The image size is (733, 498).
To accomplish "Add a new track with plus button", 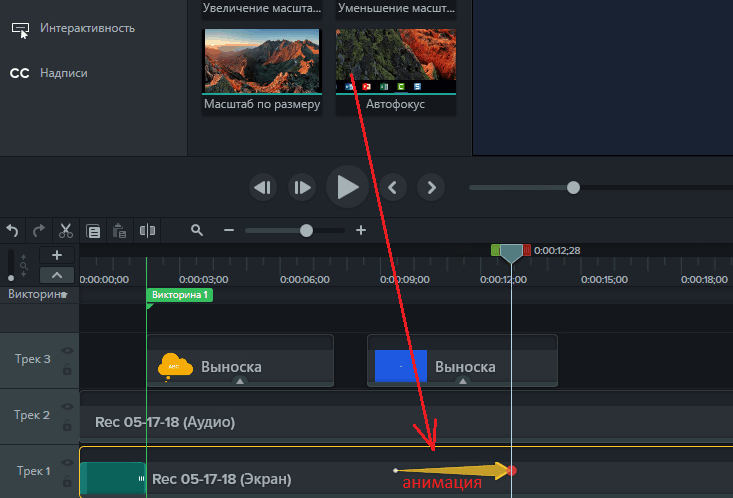I will [x=56, y=256].
